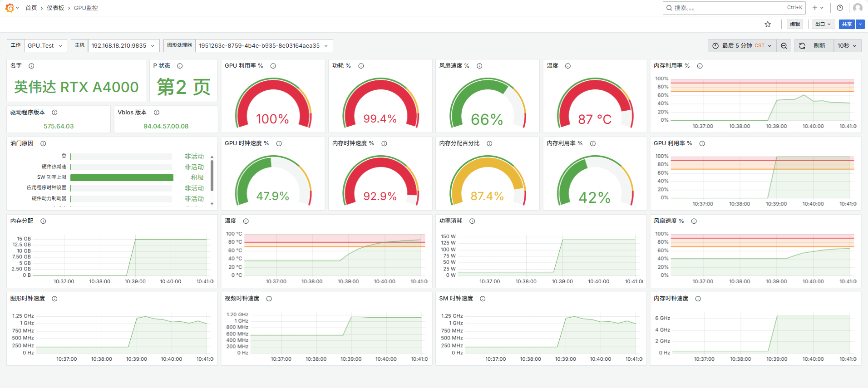This screenshot has height=388, width=868.
Task: Click info icon next to 驱动程序版本
Action: tap(54, 113)
